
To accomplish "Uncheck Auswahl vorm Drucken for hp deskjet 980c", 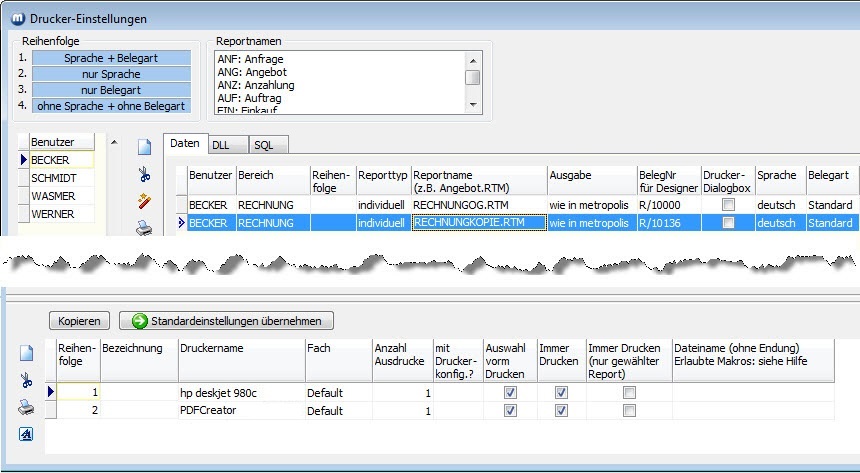I will pyautogui.click(x=510, y=393).
